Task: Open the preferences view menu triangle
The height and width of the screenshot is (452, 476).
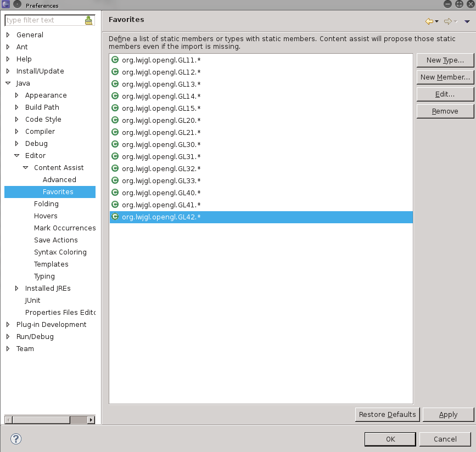Action: tap(467, 21)
